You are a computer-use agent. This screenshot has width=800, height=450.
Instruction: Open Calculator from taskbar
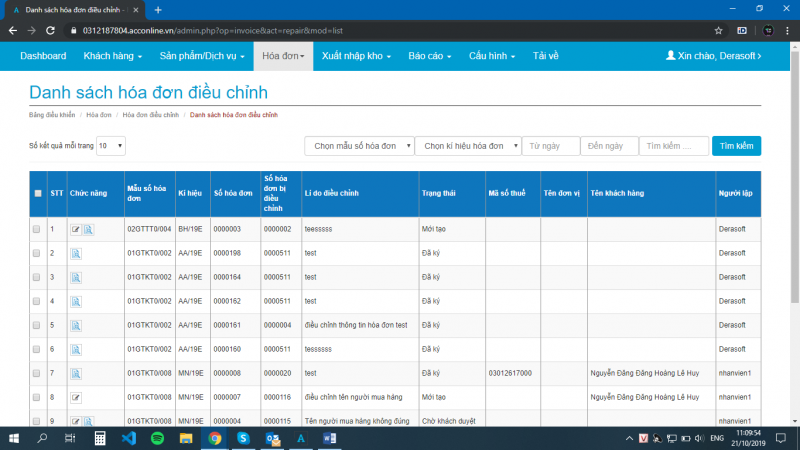pyautogui.click(x=100, y=438)
